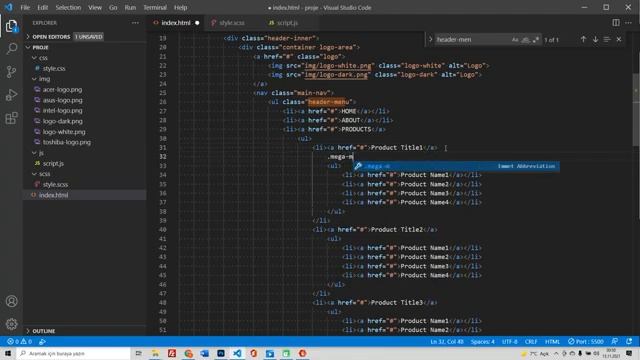
Task: Close the find widget
Action: (x=619, y=40)
